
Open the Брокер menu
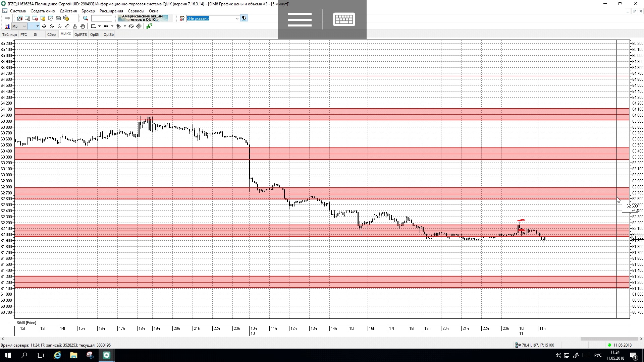pyautogui.click(x=88, y=11)
